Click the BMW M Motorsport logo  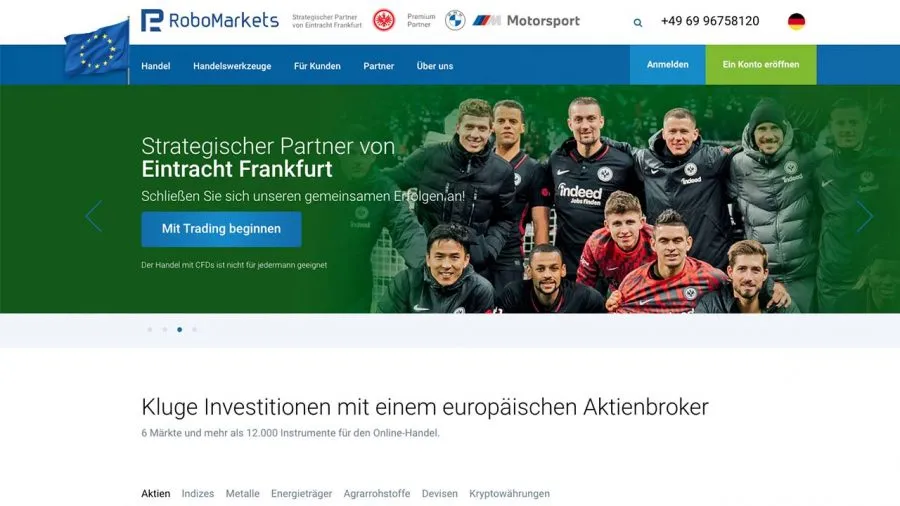526,21
